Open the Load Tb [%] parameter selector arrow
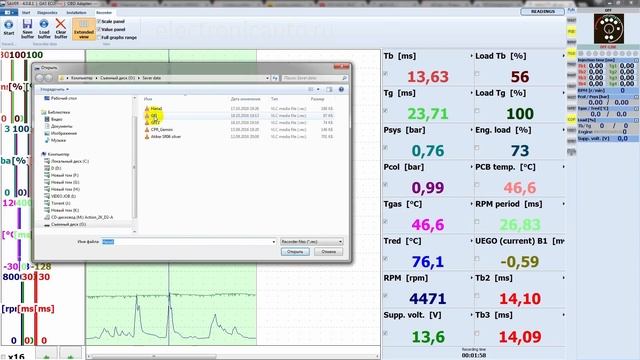The width and height of the screenshot is (640, 360). click(x=564, y=56)
